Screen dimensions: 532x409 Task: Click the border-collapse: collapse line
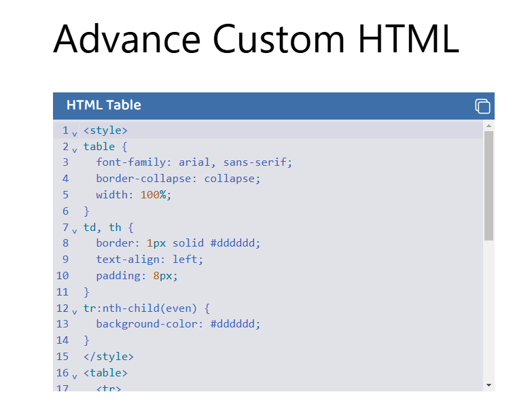coord(178,179)
